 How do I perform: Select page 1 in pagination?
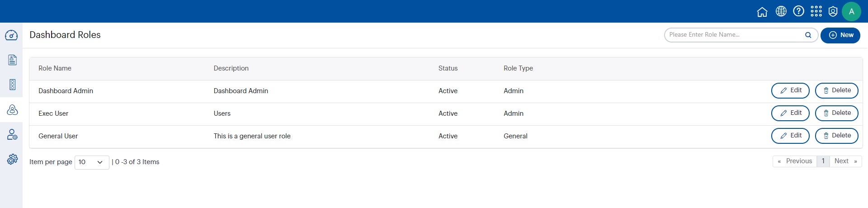click(823, 161)
